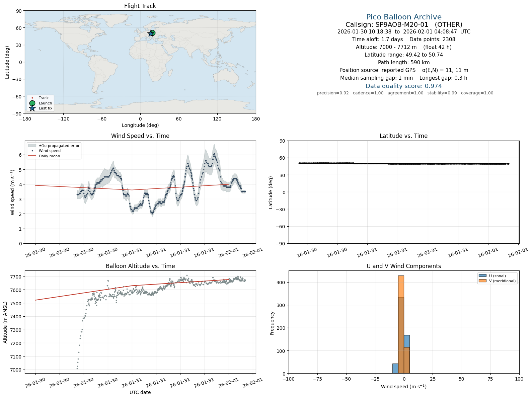Click the "7000" altitude tick label
Screen dimensions: 532x398
pos(16,370)
